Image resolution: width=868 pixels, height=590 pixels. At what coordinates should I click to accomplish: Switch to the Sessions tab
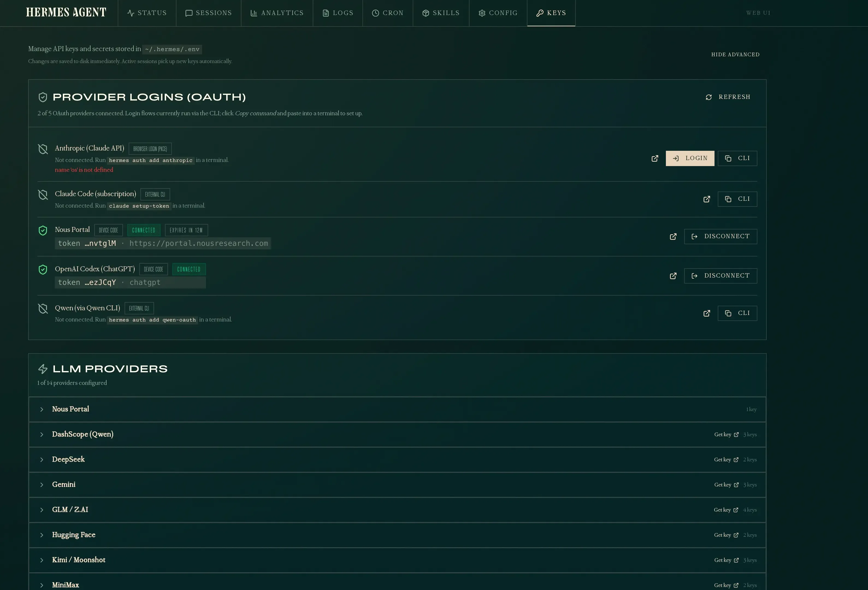click(208, 13)
